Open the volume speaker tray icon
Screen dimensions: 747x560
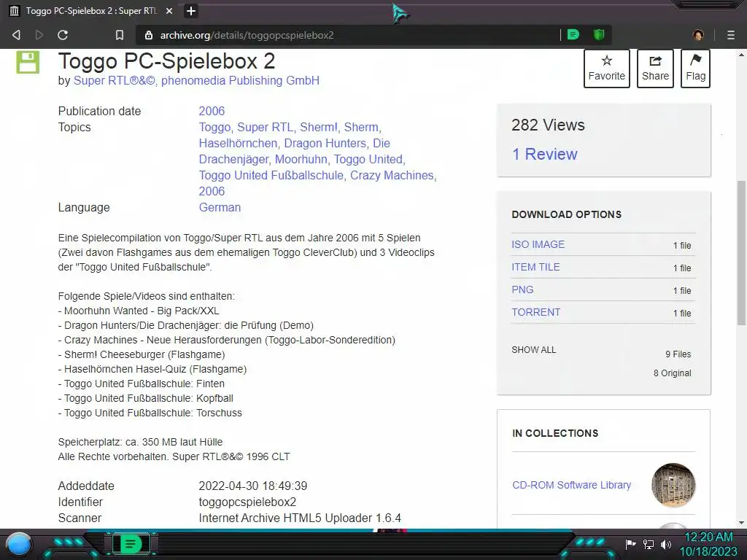point(666,544)
